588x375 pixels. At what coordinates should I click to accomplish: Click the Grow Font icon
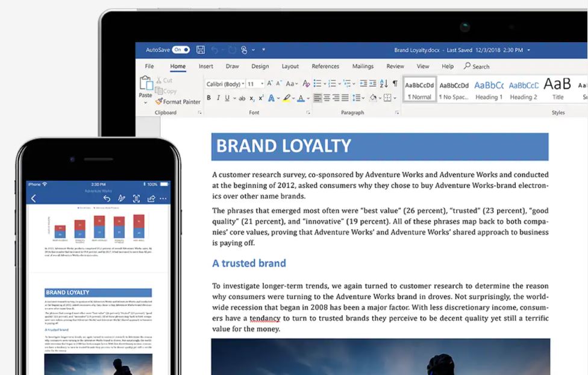[x=270, y=83]
